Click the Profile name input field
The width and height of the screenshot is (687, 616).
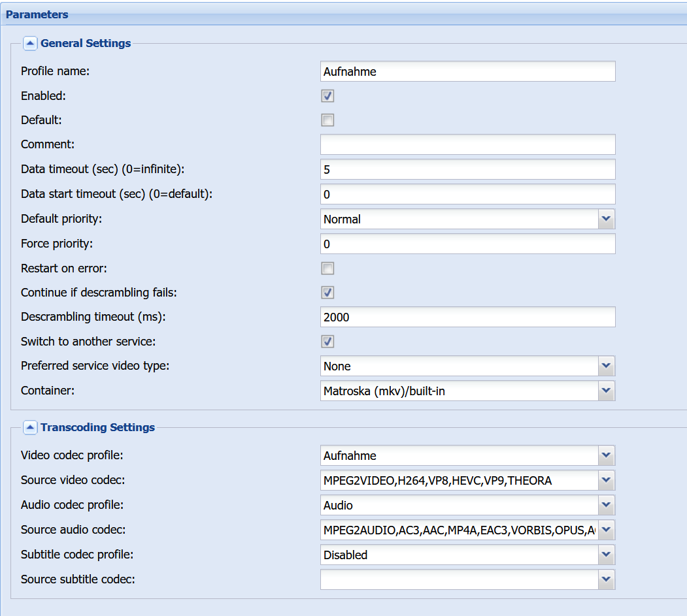(467, 71)
